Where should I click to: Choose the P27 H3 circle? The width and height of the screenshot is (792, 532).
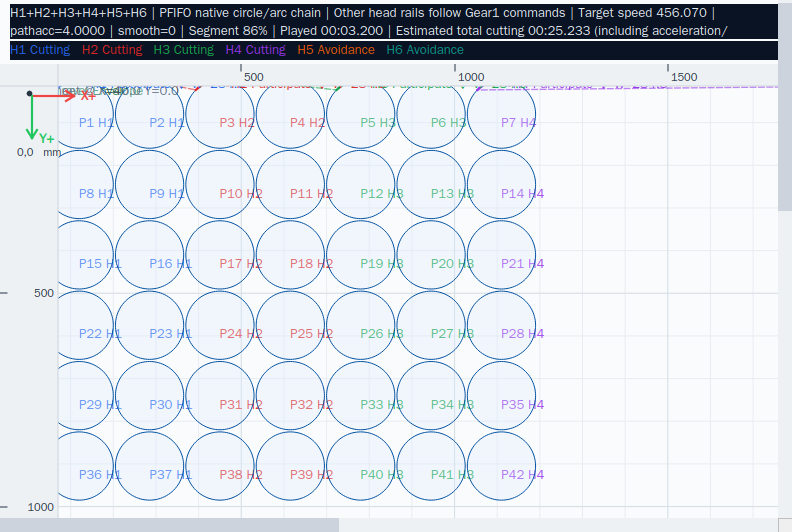431,325
